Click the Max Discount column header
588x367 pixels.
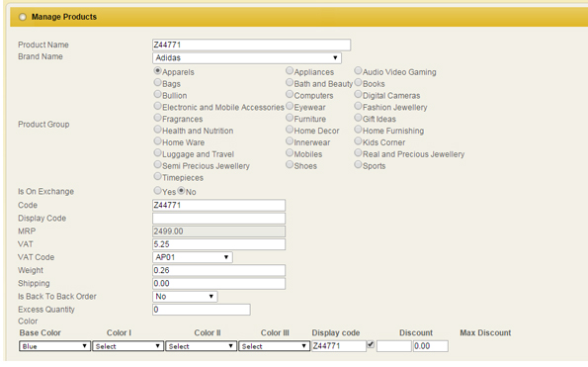click(x=485, y=332)
